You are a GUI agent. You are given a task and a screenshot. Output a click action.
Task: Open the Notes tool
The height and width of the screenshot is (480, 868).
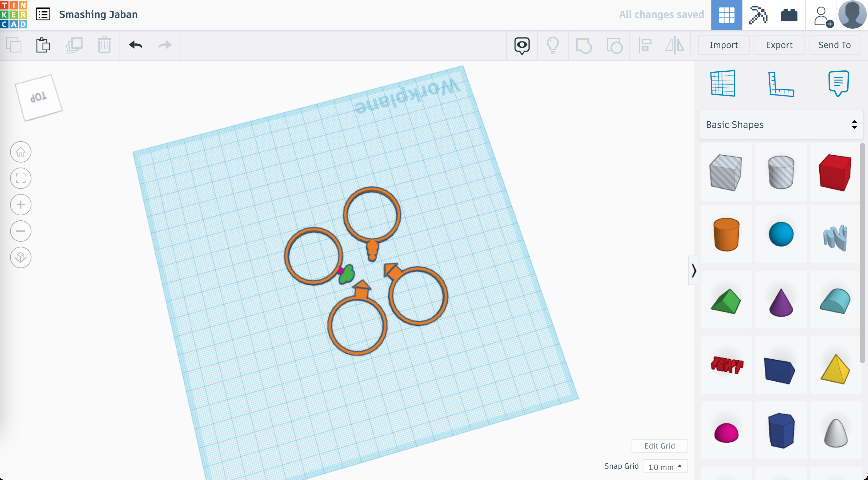click(x=838, y=83)
